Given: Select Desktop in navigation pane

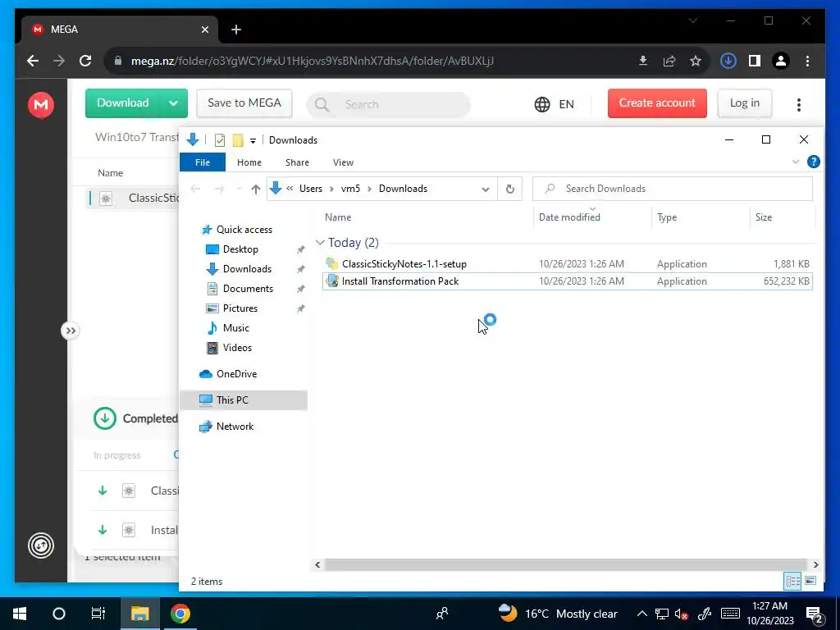Looking at the screenshot, I should point(240,249).
